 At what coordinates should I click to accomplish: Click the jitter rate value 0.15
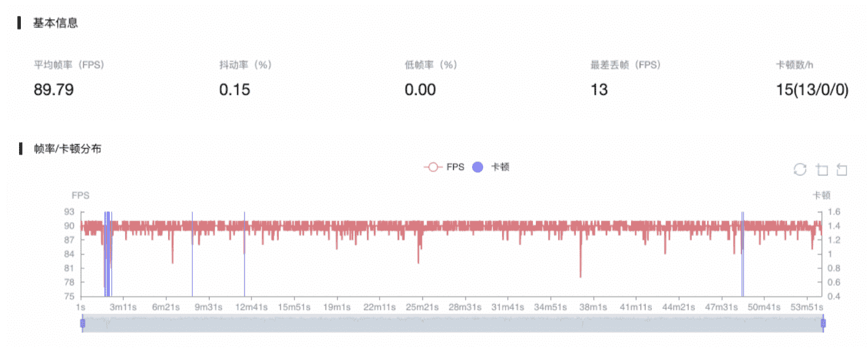click(x=234, y=90)
